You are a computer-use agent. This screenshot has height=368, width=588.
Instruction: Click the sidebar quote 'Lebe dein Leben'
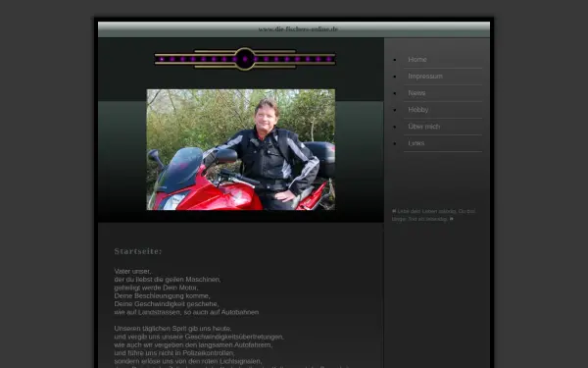point(433,215)
